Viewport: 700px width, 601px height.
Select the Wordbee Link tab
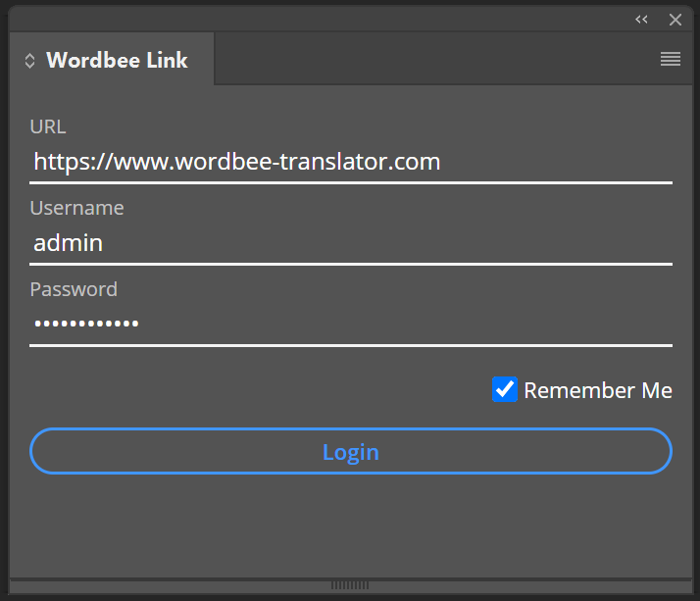tap(117, 61)
